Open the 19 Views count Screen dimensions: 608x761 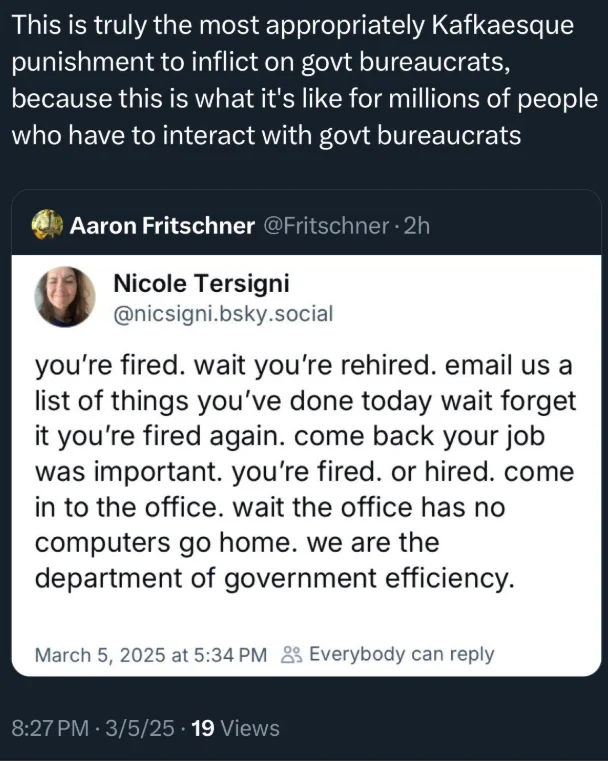coord(235,728)
